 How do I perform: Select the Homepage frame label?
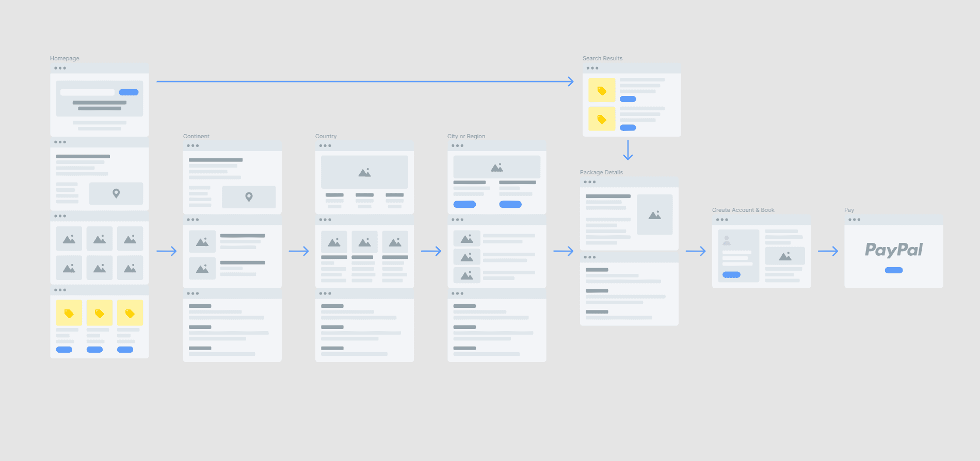[65, 58]
